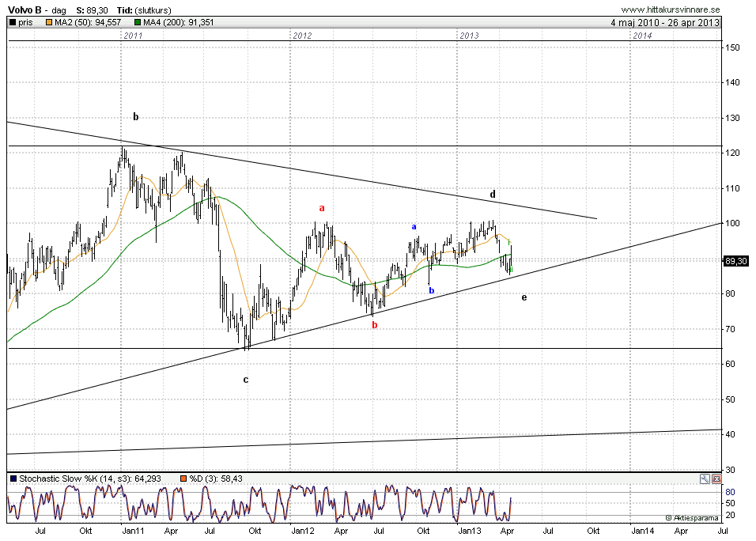Screen dimensions: 756x541
Task: Click the 150 price axis label
Action: (732, 47)
